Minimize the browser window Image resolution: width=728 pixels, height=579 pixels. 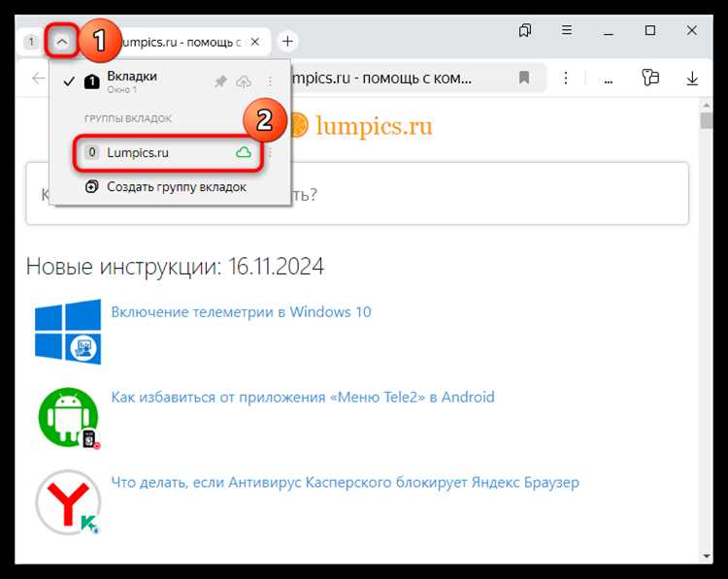click(x=609, y=31)
